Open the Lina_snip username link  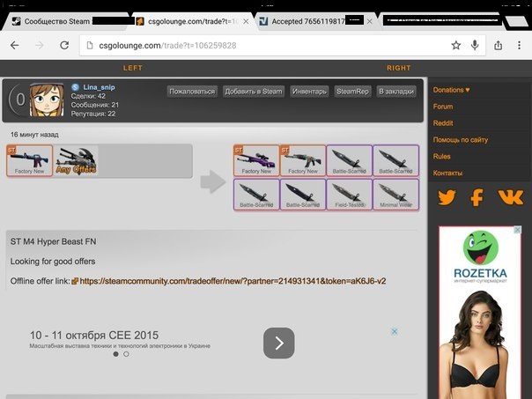click(x=99, y=87)
